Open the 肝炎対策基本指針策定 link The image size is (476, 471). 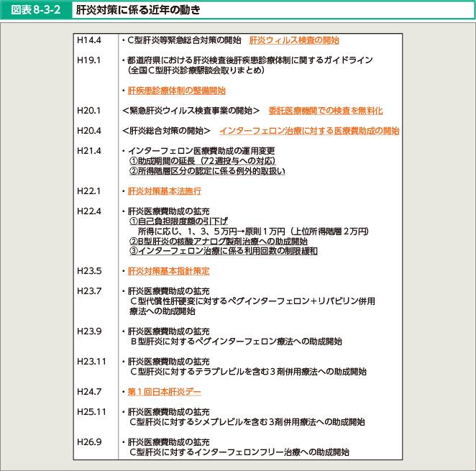click(168, 271)
